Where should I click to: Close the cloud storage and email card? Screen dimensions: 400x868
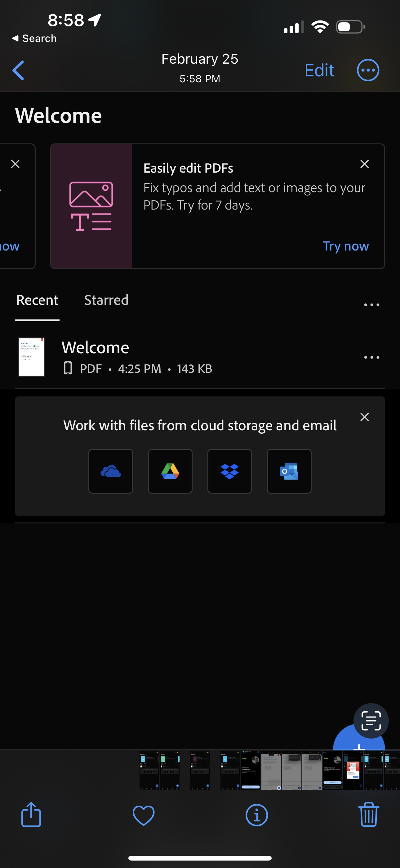click(364, 417)
